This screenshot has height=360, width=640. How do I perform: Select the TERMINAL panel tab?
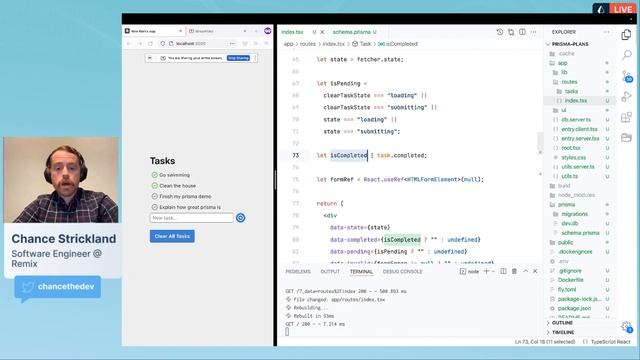pos(361,271)
